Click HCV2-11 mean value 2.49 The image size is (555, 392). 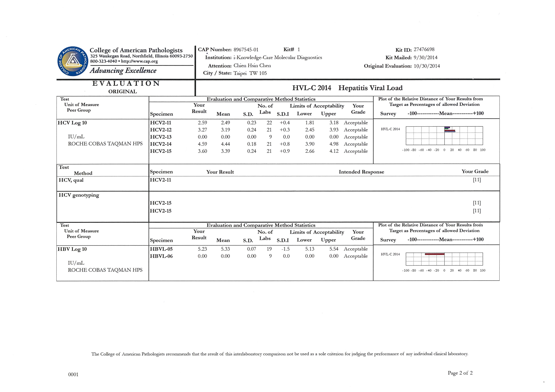click(x=225, y=123)
